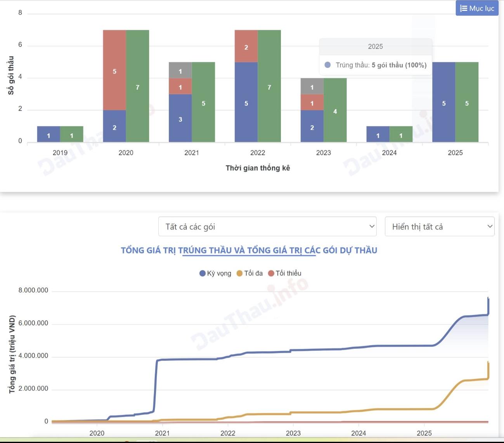Click the red 2022 bar segment labeled 2
Image resolution: width=504 pixels, height=443 pixels.
(x=246, y=46)
